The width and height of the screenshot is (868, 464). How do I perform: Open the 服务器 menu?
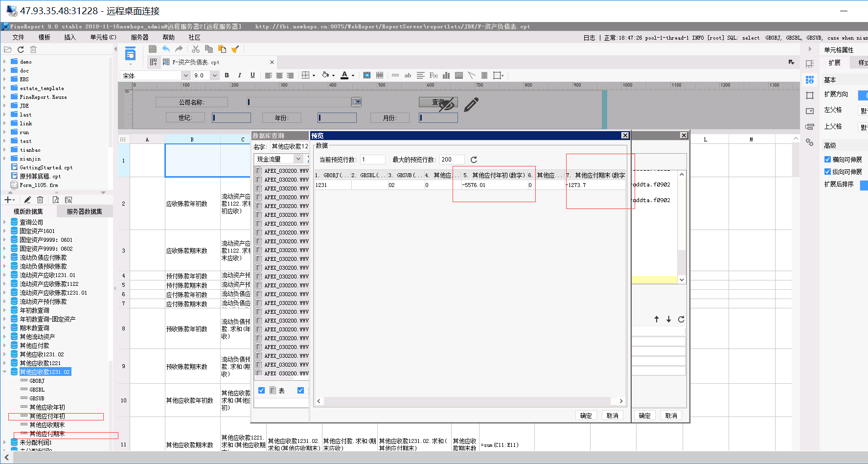[x=139, y=37]
